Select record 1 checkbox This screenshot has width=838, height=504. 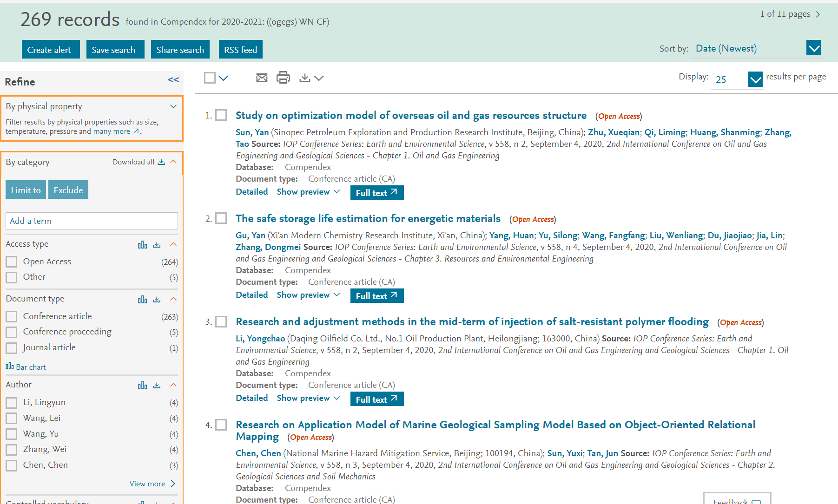point(221,115)
